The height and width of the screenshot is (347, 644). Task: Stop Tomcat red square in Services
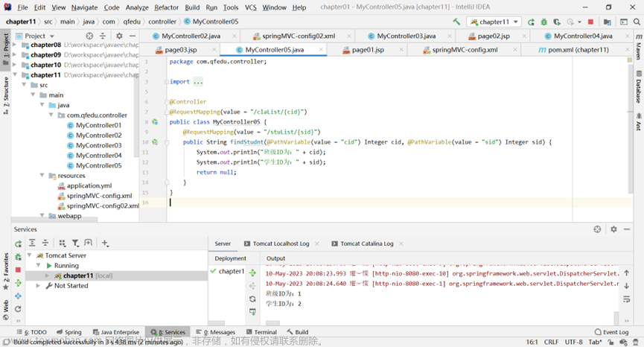click(18, 270)
